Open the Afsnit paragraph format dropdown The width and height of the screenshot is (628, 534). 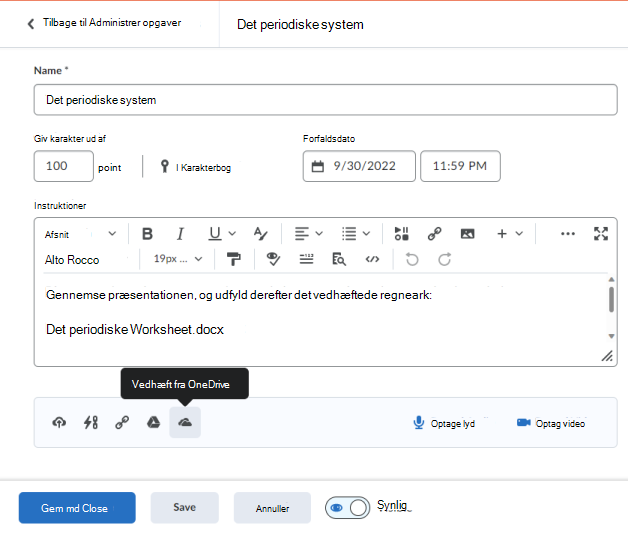(x=81, y=234)
